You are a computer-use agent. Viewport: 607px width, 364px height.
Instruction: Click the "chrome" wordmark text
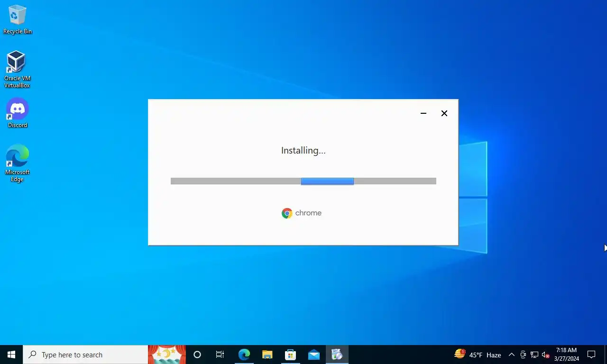click(x=308, y=213)
